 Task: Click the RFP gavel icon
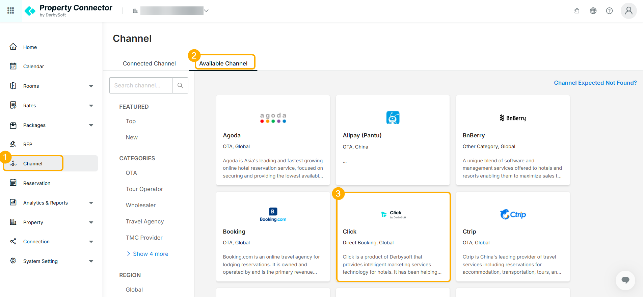click(13, 144)
